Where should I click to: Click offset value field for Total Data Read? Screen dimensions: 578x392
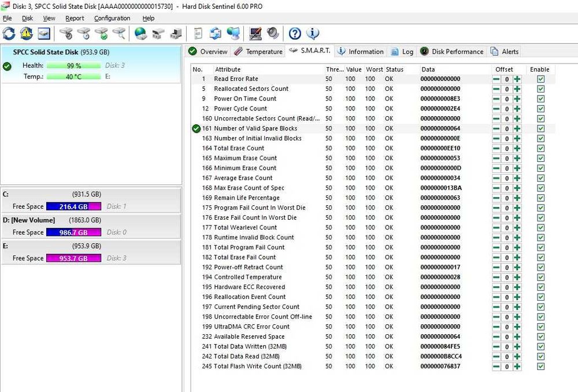tap(507, 357)
